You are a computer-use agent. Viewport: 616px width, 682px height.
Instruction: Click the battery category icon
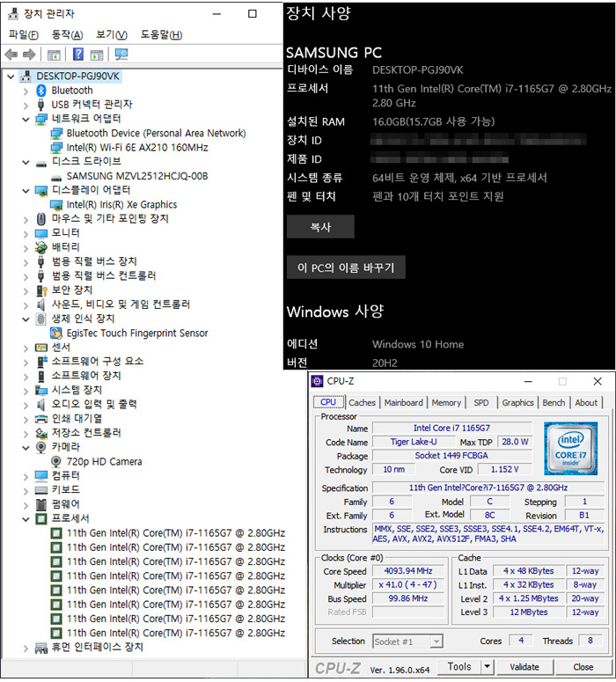point(40,247)
